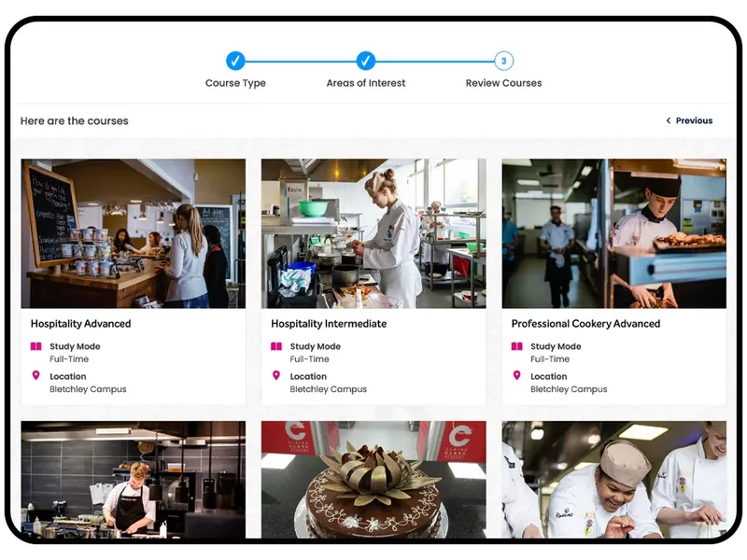
Task: Click Study Mode book icon in Hospitality Intermediate
Action: click(x=276, y=346)
